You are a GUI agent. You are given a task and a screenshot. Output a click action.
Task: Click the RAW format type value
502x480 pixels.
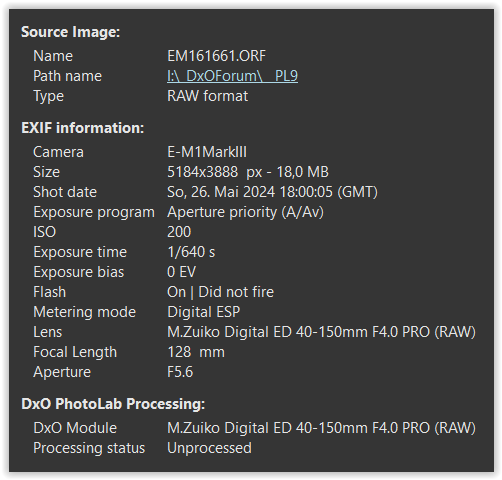coord(207,96)
